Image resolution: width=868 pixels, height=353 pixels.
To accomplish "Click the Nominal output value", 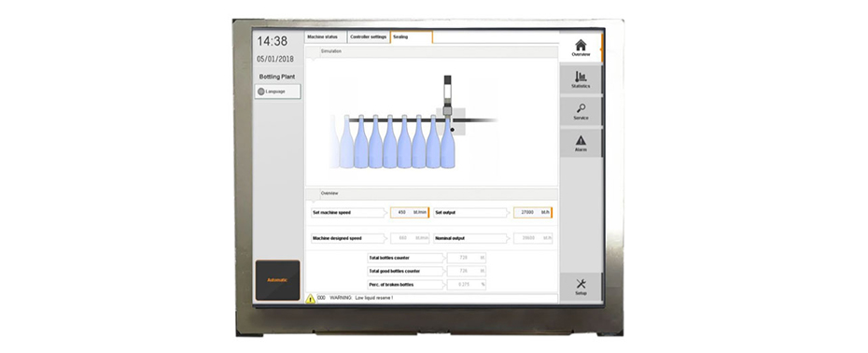I will pyautogui.click(x=533, y=238).
